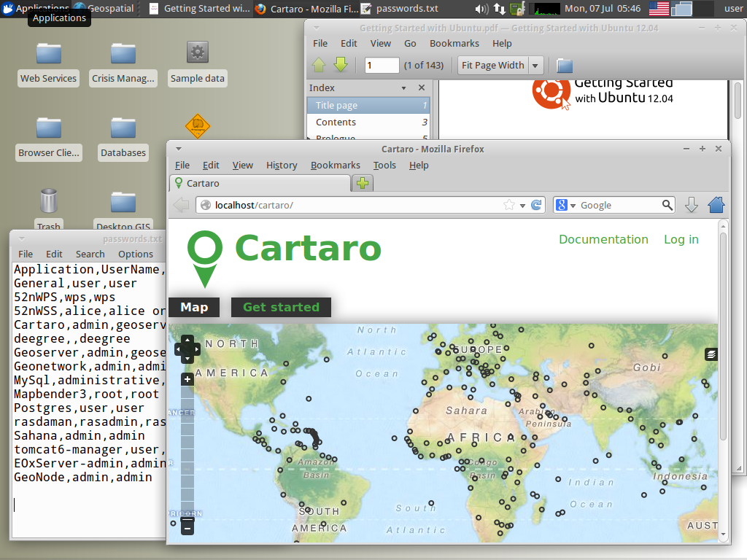The image size is (747, 560).
Task: Click the Firefox page vertical scrollbar
Action: click(x=723, y=336)
